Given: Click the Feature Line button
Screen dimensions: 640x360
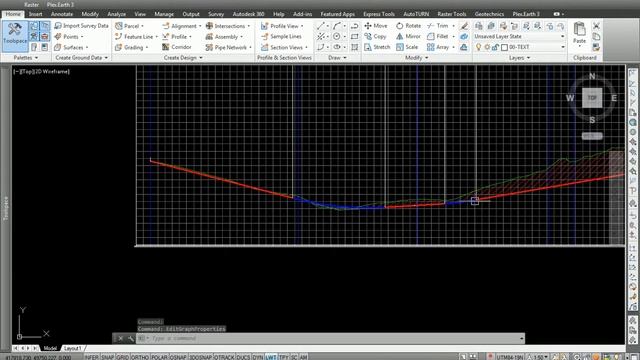Looking at the screenshot, I should 136,36.
